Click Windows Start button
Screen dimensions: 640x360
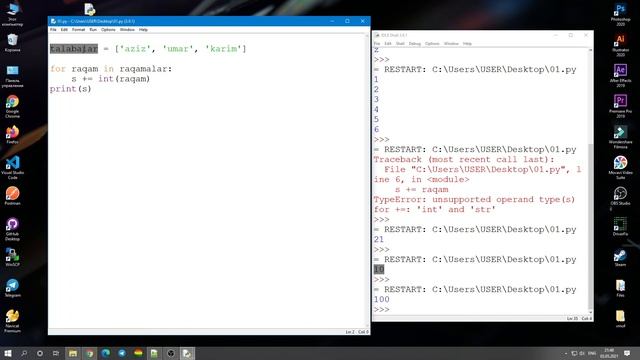click(8, 353)
